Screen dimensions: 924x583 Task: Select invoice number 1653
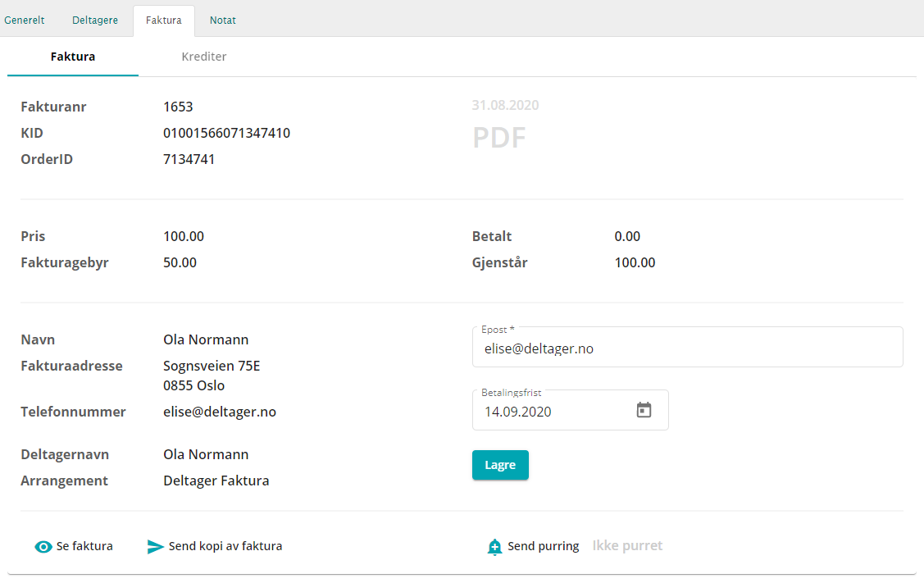pos(178,107)
